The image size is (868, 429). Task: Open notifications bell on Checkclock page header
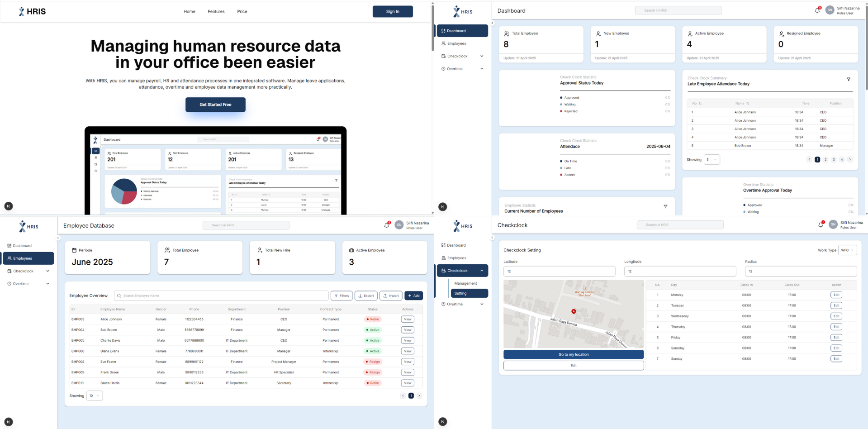(821, 224)
